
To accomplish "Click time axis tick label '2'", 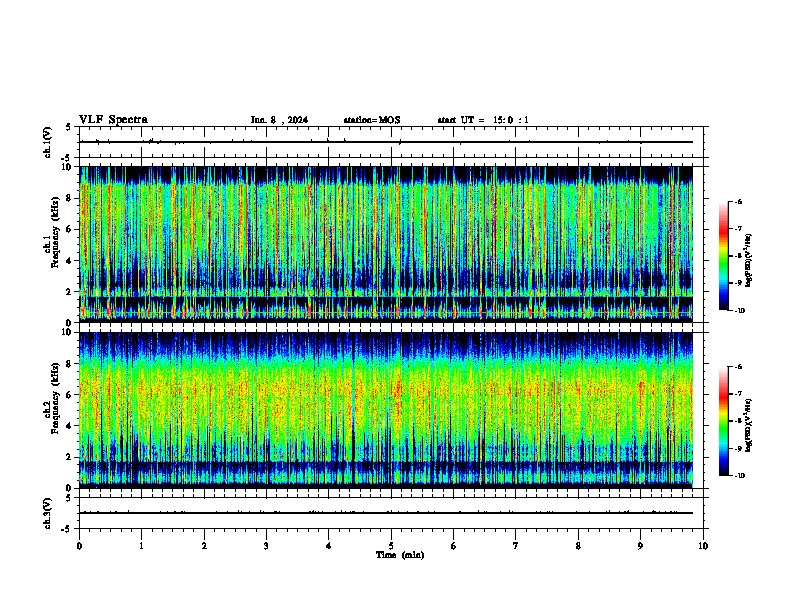I will [x=204, y=546].
